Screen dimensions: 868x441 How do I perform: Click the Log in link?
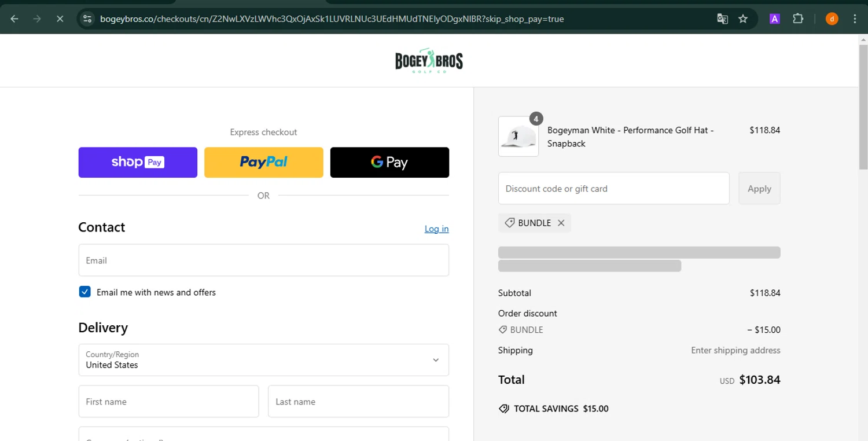coord(436,229)
